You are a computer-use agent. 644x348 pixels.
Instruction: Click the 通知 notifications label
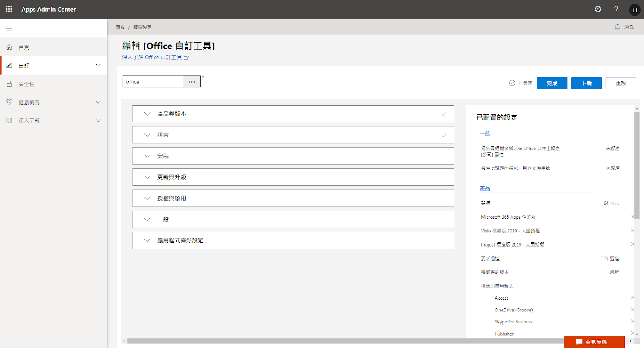coord(629,27)
